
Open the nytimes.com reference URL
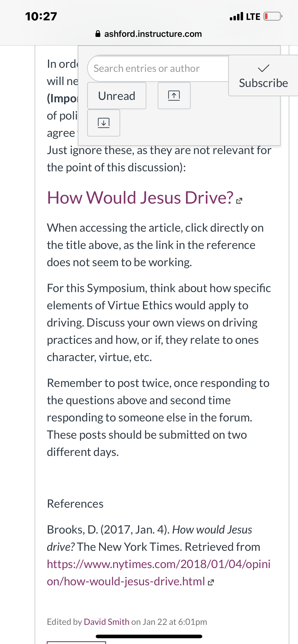159,573
